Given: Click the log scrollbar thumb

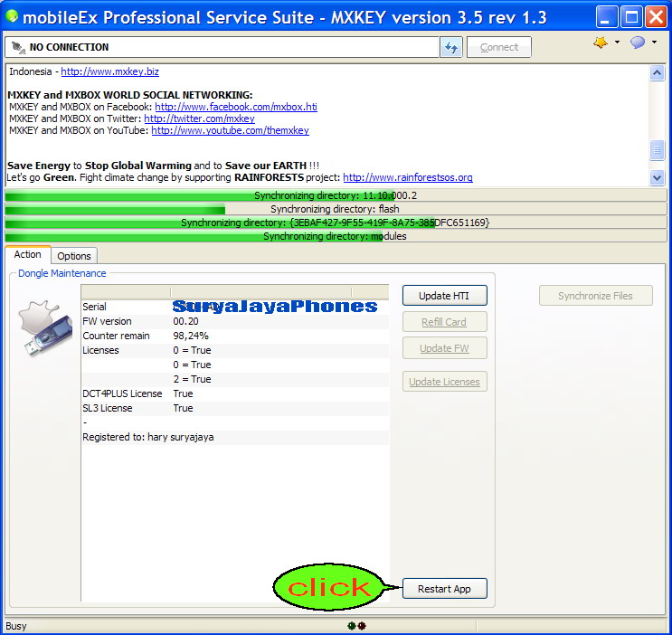Looking at the screenshot, I should (657, 150).
